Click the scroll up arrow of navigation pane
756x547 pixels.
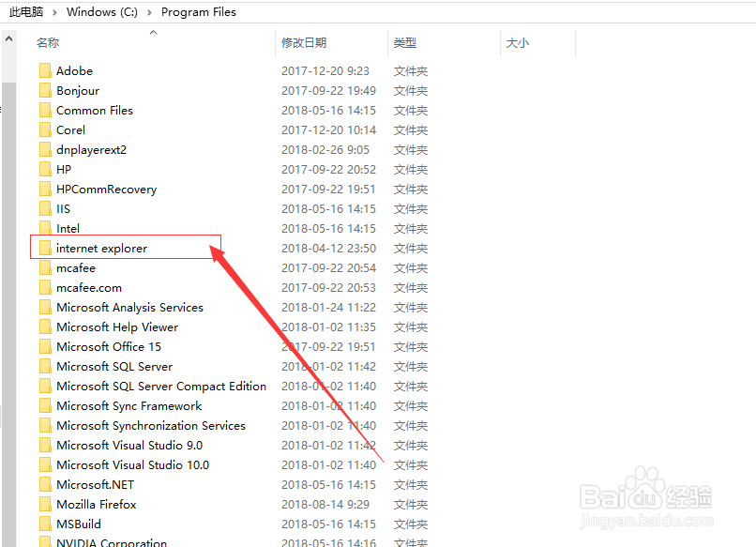(x=8, y=38)
